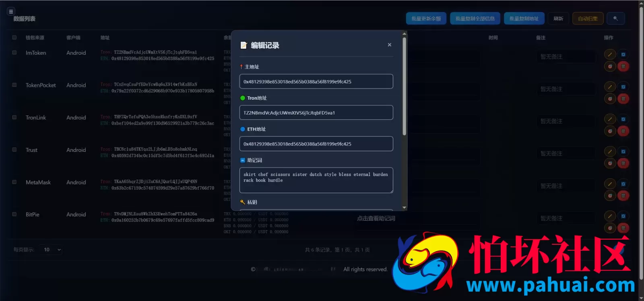Click the 地址 column header

coord(105,37)
